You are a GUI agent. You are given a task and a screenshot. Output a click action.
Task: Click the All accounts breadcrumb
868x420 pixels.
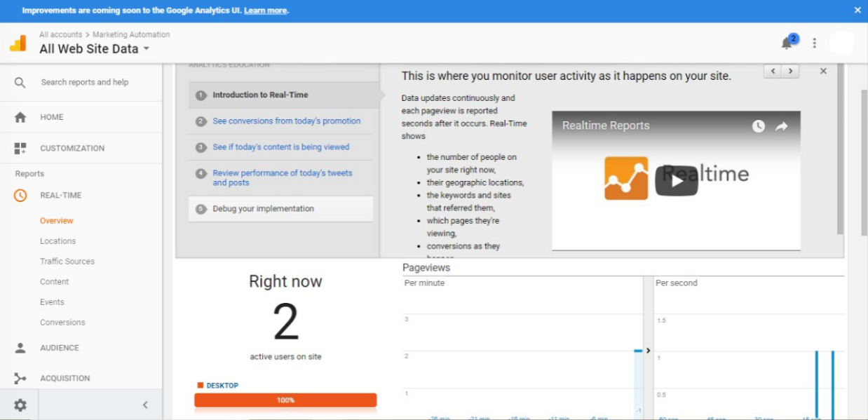pos(60,34)
